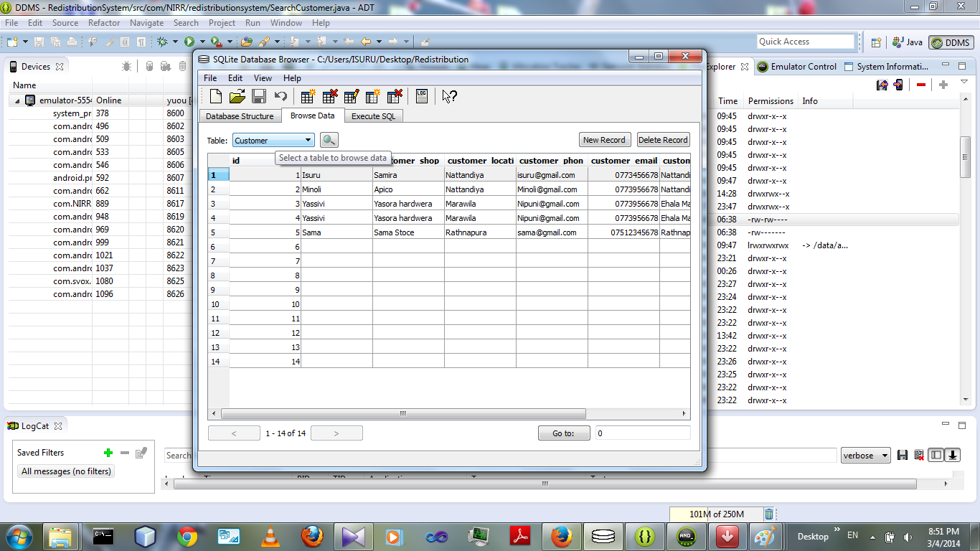Open the Refactor menu in ADT
980x551 pixels.
click(x=104, y=23)
